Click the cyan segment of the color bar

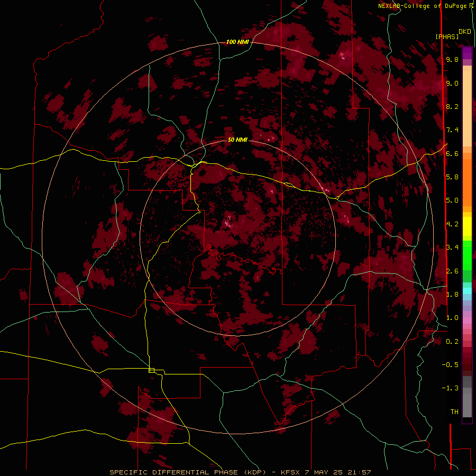[467, 291]
